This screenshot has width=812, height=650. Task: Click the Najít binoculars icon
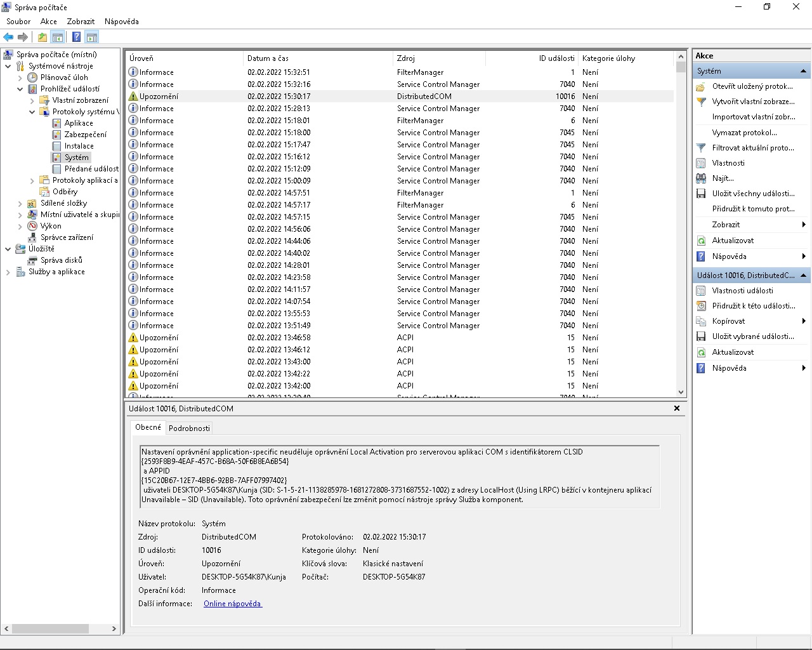tap(701, 178)
